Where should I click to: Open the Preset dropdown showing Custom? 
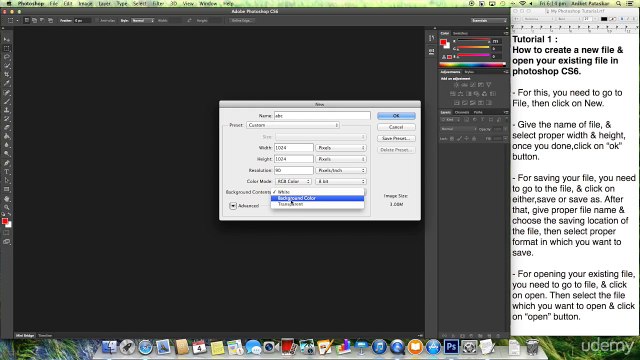pos(293,125)
